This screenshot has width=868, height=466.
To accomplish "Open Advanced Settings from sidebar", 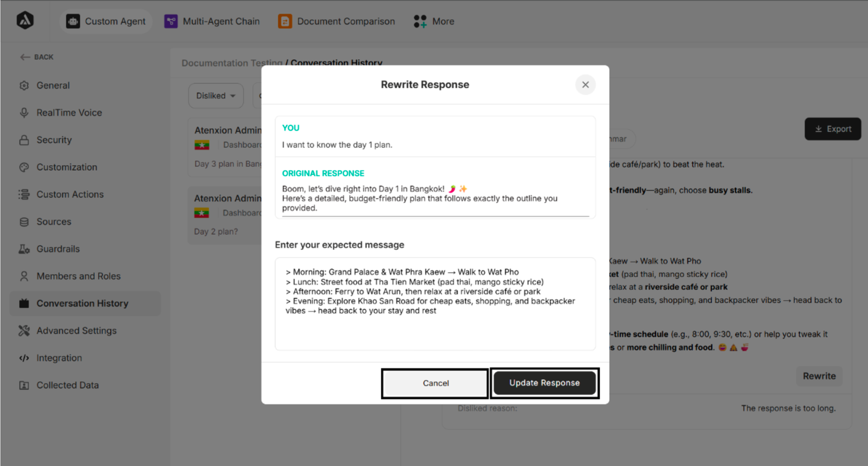I will coord(76,331).
